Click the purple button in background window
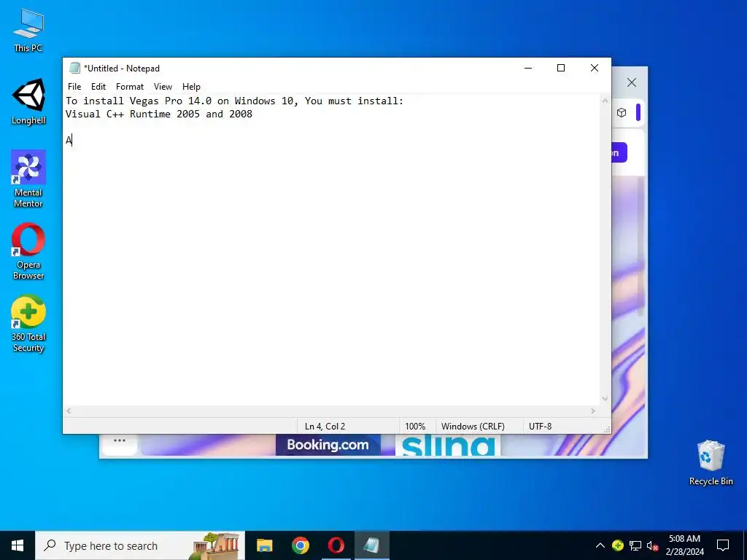The width and height of the screenshot is (747, 560). point(619,152)
